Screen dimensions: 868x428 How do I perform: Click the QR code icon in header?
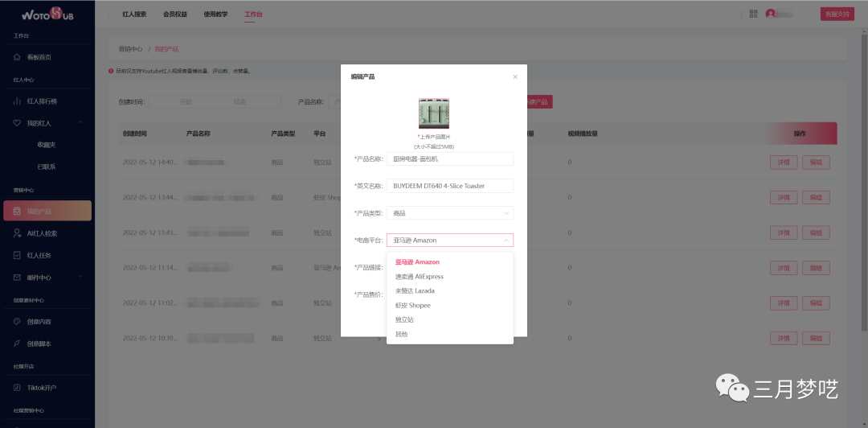point(753,14)
